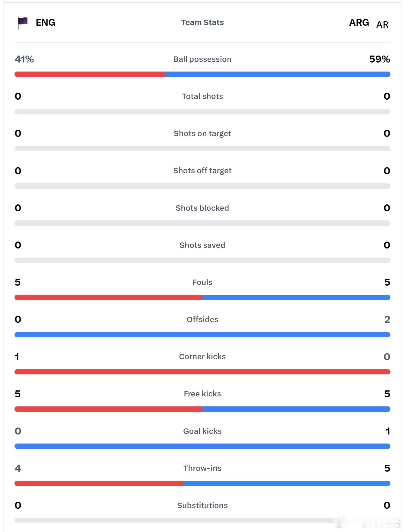Click the AR country code icon
Viewport: 404px width, 532px height.
[382, 24]
